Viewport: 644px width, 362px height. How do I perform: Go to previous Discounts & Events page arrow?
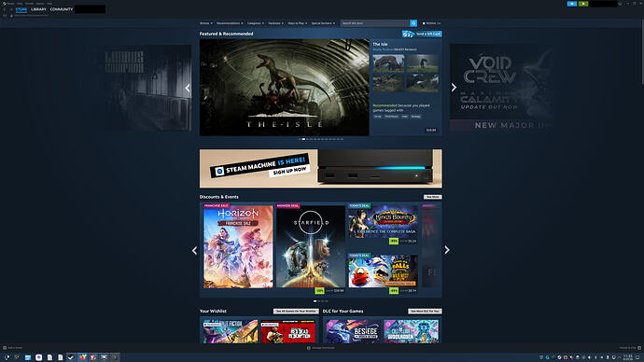[194, 250]
